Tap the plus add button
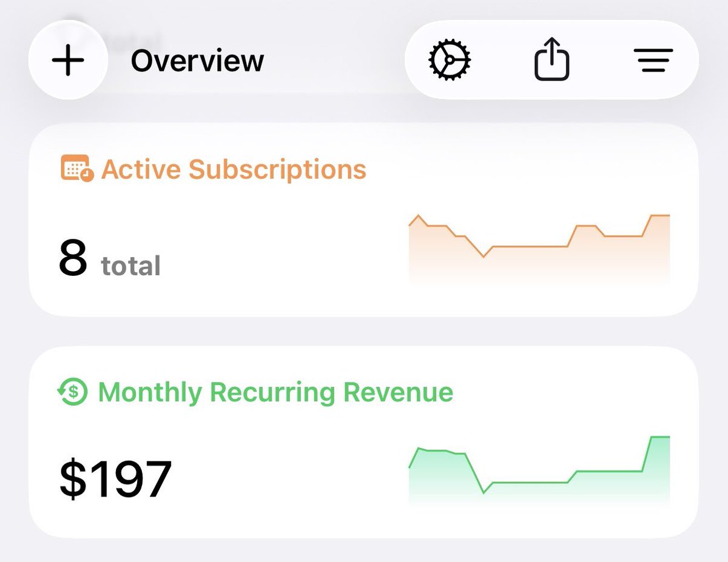The image size is (728, 562). click(68, 60)
